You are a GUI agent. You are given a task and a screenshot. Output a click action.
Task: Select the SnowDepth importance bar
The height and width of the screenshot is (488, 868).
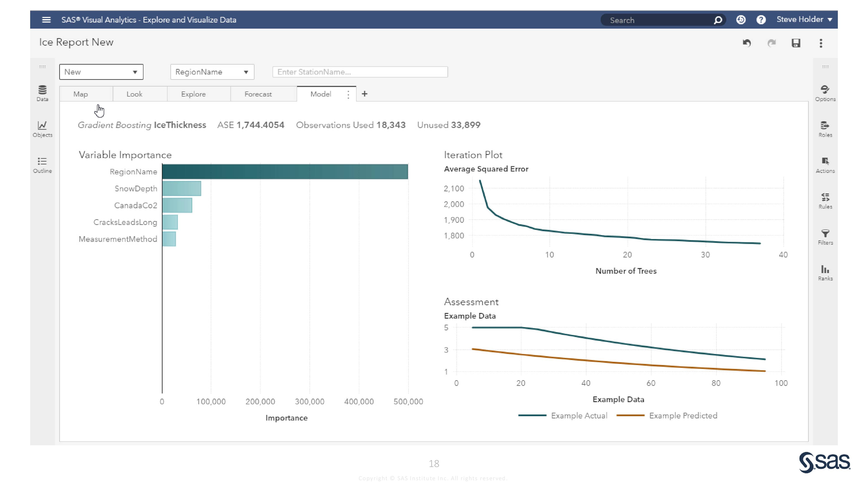182,188
